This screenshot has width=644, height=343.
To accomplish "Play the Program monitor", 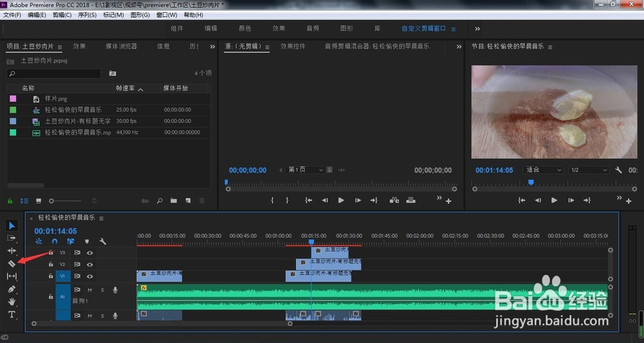I will 554,200.
